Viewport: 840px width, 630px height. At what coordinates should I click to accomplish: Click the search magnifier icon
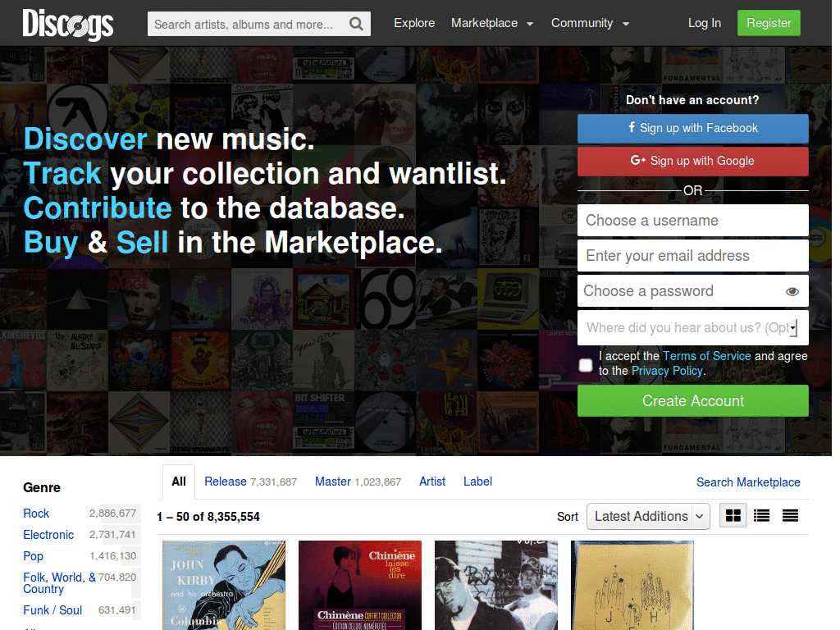click(x=356, y=24)
